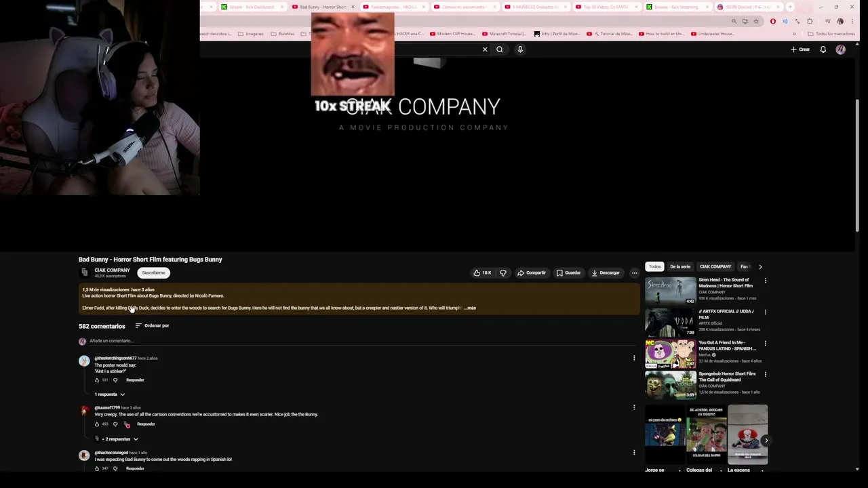Open CIAK COMPANY channel name link

tap(112, 270)
